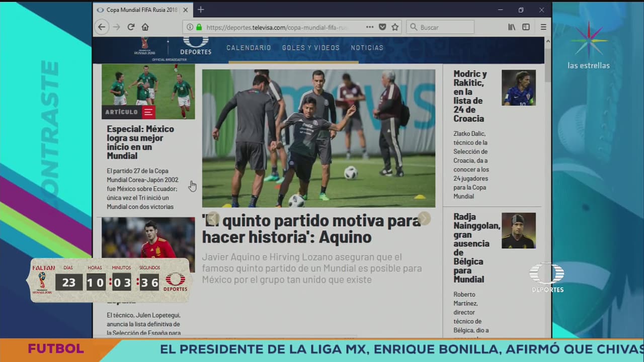Open headline 'El quinto partido motiva' article
This screenshot has width=644, height=362.
311,228
